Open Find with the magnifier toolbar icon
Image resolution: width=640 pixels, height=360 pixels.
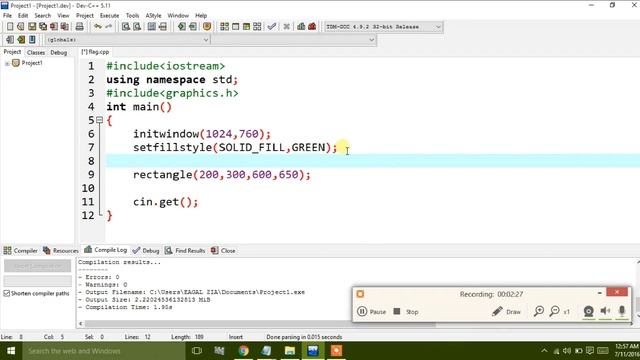pos(126,27)
